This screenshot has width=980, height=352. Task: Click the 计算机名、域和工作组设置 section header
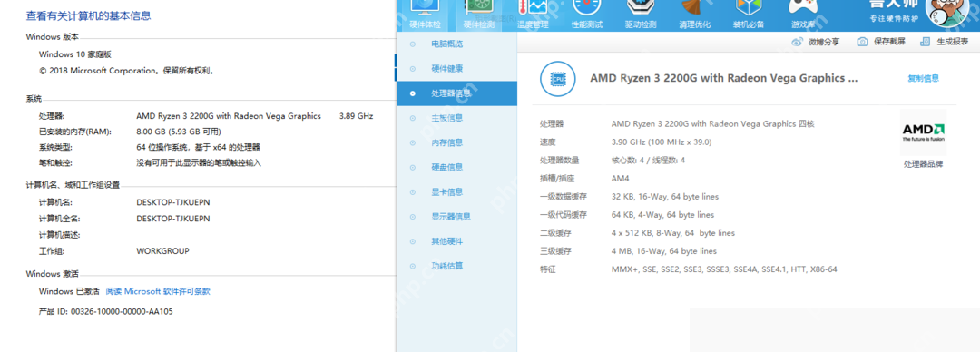click(x=73, y=185)
